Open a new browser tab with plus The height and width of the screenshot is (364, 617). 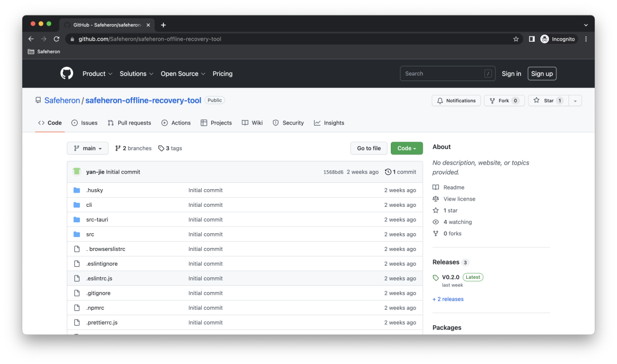(163, 25)
